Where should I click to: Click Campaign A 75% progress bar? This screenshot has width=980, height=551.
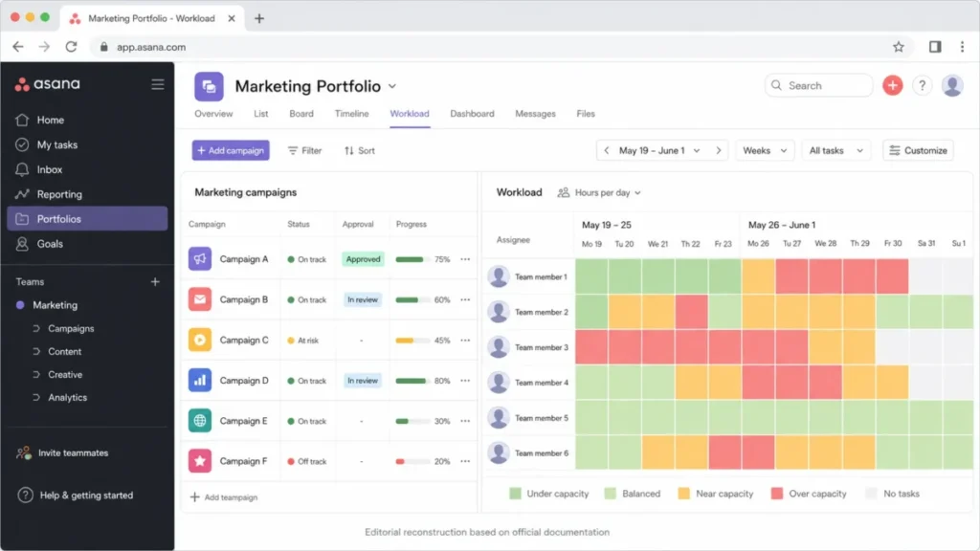(x=412, y=259)
